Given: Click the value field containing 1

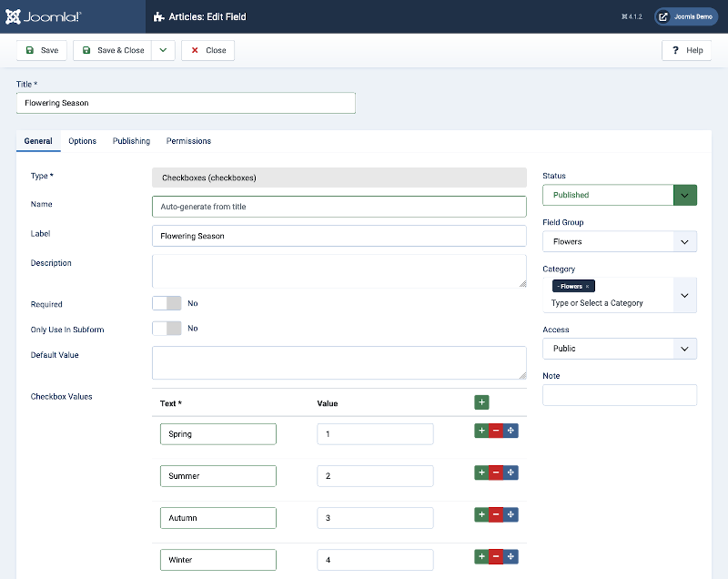Looking at the screenshot, I should [375, 434].
